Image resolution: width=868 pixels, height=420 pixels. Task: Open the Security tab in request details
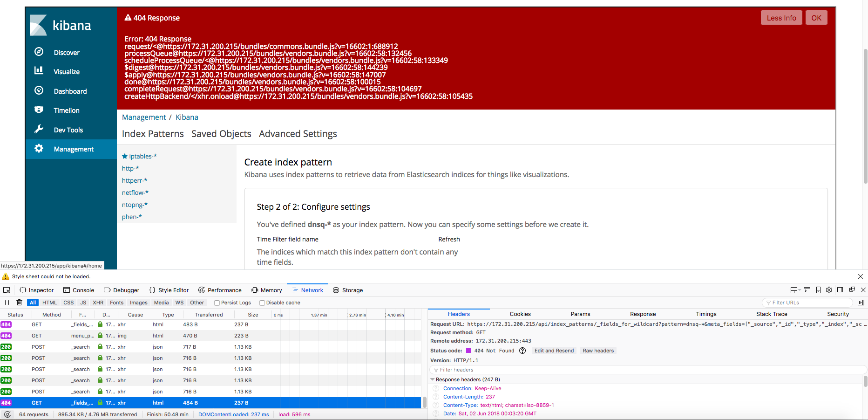click(x=838, y=314)
